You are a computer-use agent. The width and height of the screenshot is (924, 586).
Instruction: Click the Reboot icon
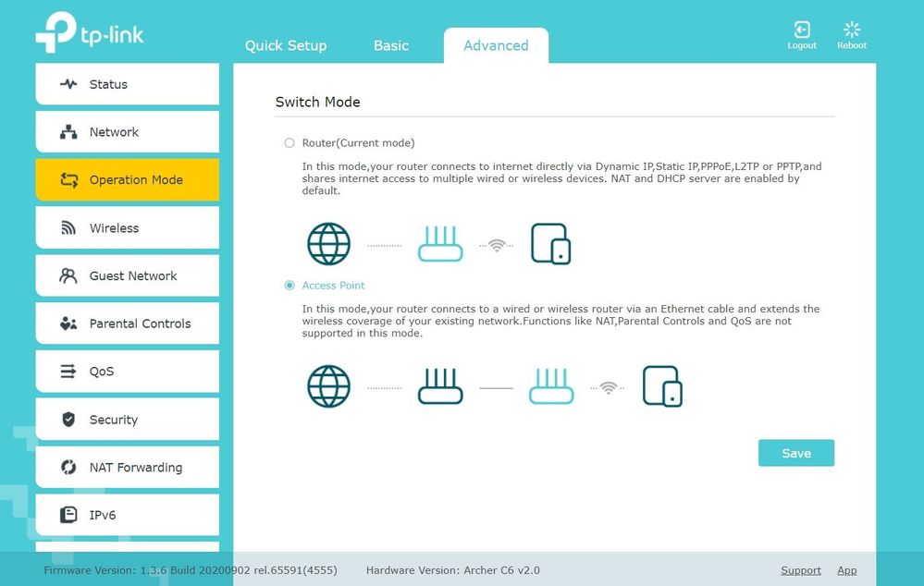pos(852,31)
